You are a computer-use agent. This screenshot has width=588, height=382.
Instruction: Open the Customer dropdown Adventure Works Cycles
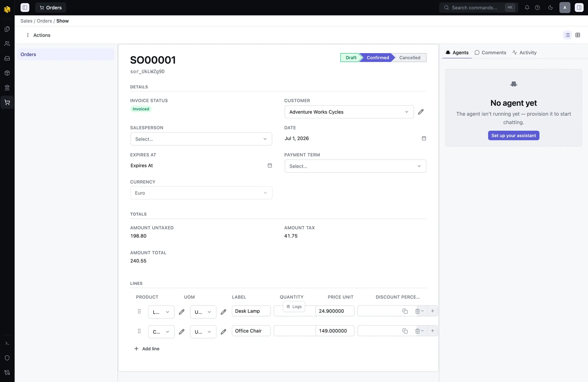click(x=349, y=112)
